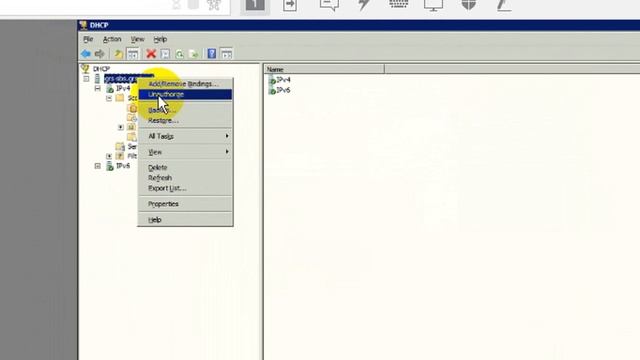Click the red X Delete toolbar icon
The height and width of the screenshot is (360, 640).
pyautogui.click(x=151, y=54)
